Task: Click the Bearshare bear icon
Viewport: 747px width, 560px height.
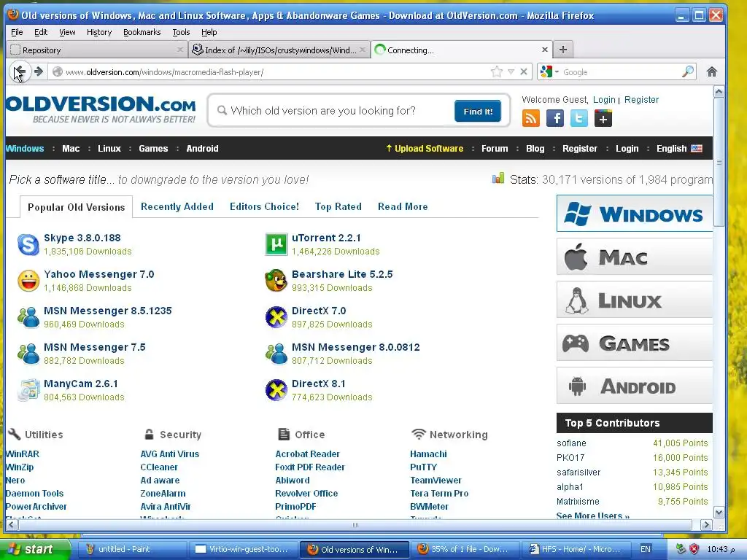Action: click(x=276, y=281)
